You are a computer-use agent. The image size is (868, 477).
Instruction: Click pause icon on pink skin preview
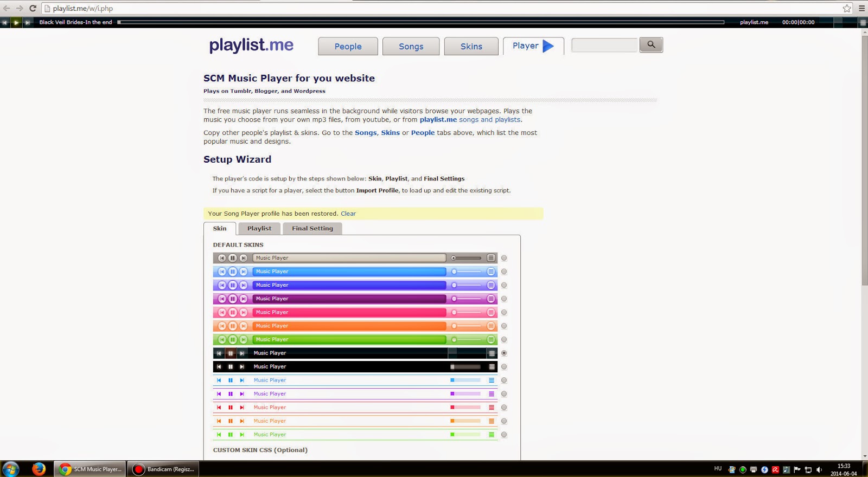(x=233, y=312)
